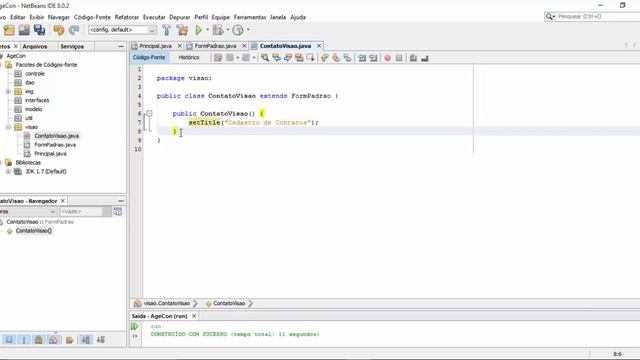
Task: Toggle Highlight Search in editor toolbar
Action: coord(299,58)
